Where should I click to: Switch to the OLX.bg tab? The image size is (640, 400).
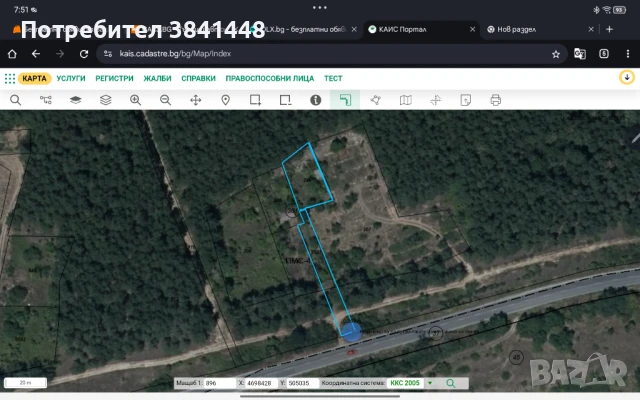click(302, 29)
